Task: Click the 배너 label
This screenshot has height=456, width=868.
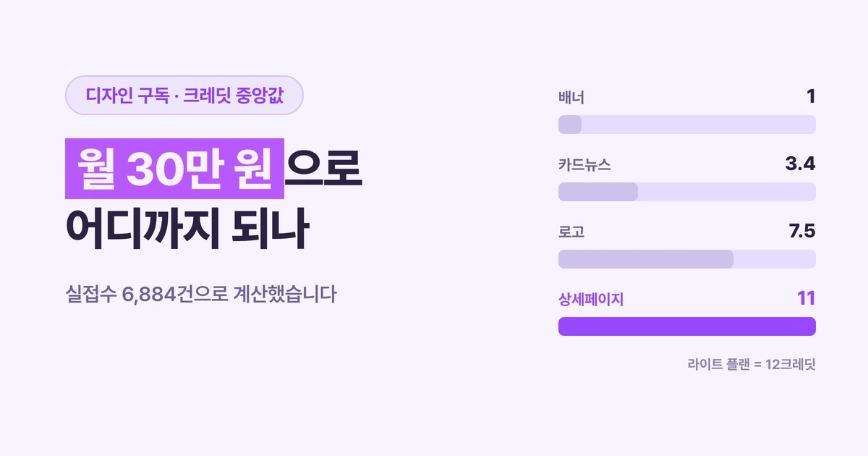Action: 571,98
